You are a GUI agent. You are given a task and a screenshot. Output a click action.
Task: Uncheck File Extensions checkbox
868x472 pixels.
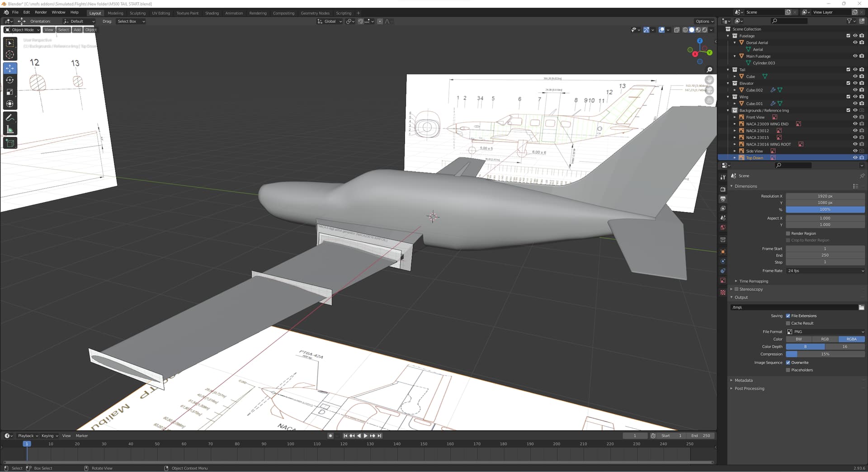(788, 316)
